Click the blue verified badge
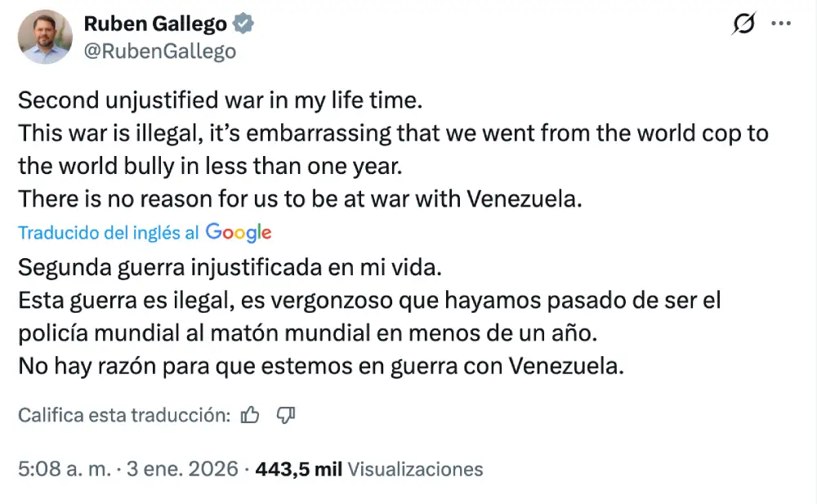 [x=243, y=25]
